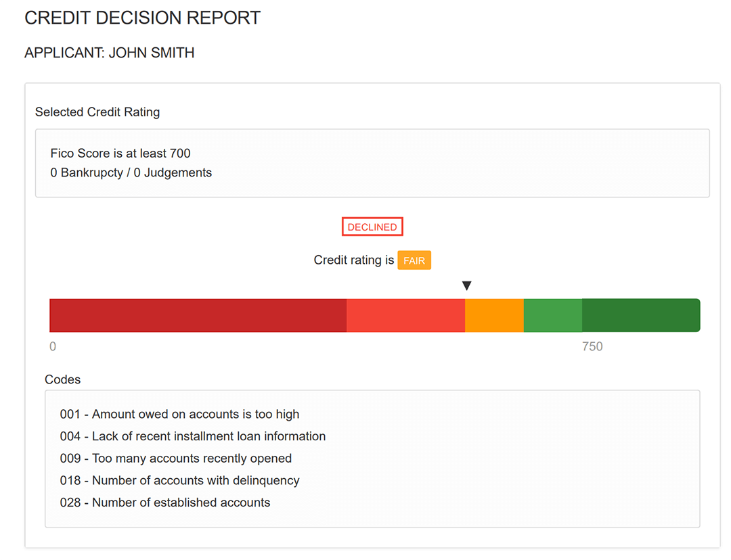Click the black triangle score marker
This screenshot has width=731, height=560.
pos(466,286)
